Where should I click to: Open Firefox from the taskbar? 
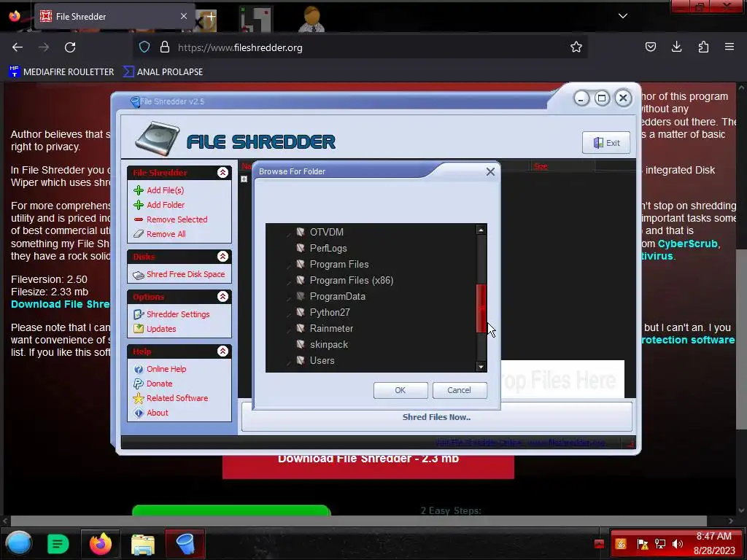101,544
